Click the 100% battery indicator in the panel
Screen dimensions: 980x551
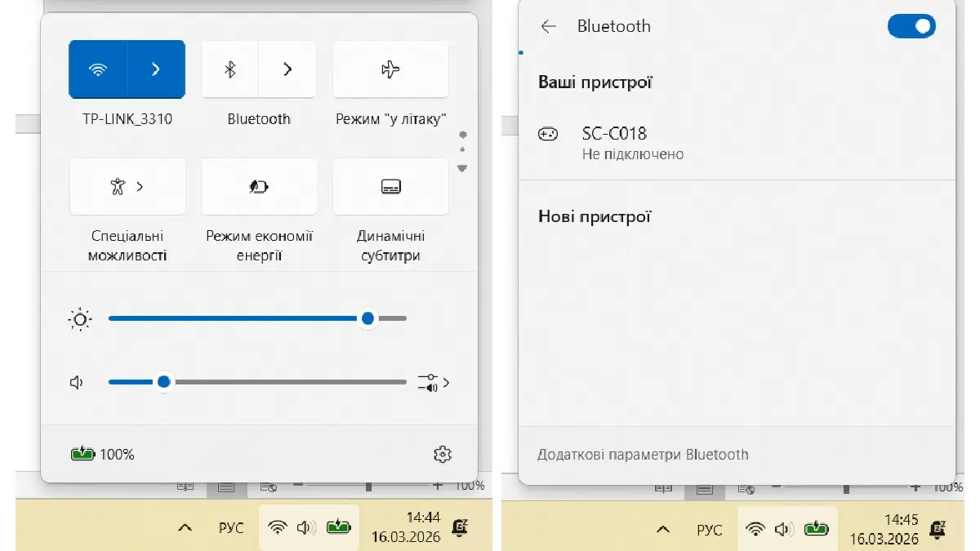103,455
